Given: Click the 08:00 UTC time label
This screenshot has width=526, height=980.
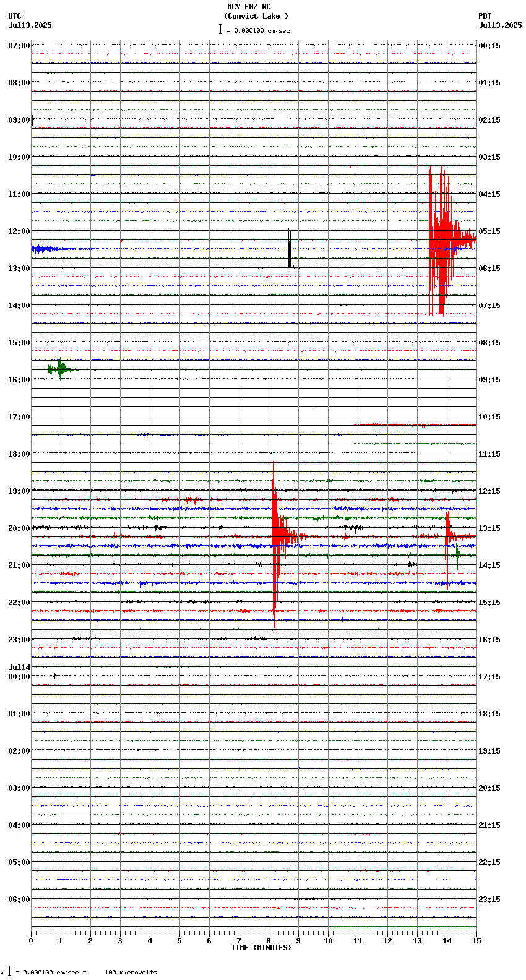Looking at the screenshot, I should 19,83.
